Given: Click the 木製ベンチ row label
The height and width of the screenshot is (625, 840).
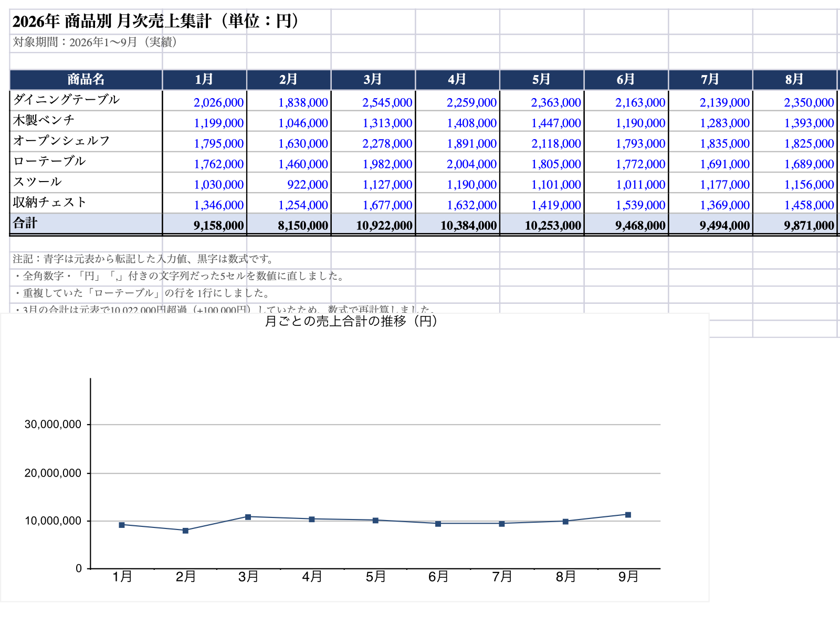Looking at the screenshot, I should coord(86,121).
